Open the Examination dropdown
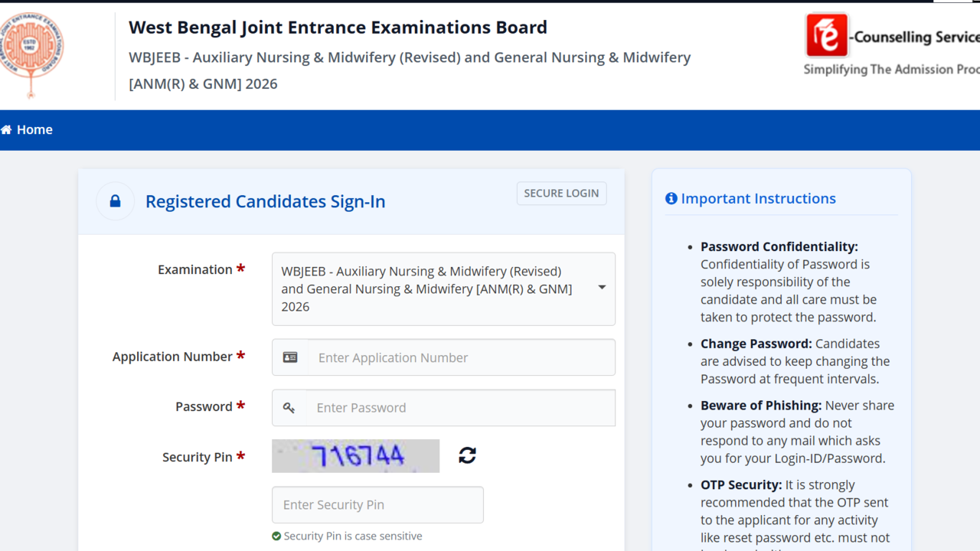 pos(443,289)
